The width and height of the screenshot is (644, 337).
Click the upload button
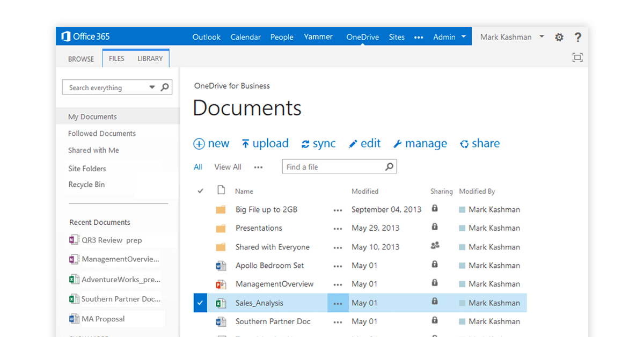point(265,144)
